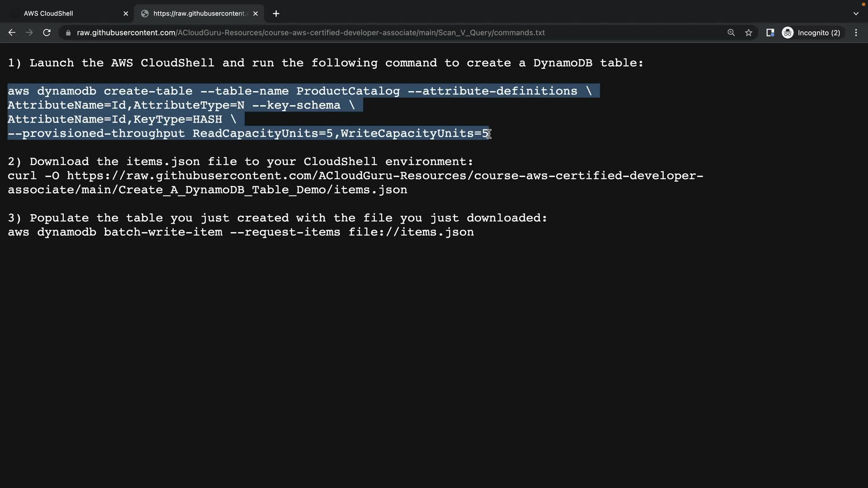Click the batch-write-item command line
Screen dimensions: 868x488
click(241, 232)
